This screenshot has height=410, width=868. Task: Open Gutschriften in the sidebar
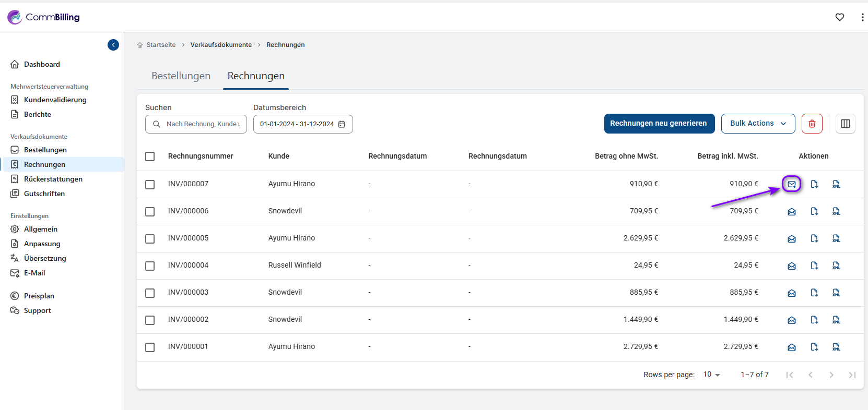point(44,194)
